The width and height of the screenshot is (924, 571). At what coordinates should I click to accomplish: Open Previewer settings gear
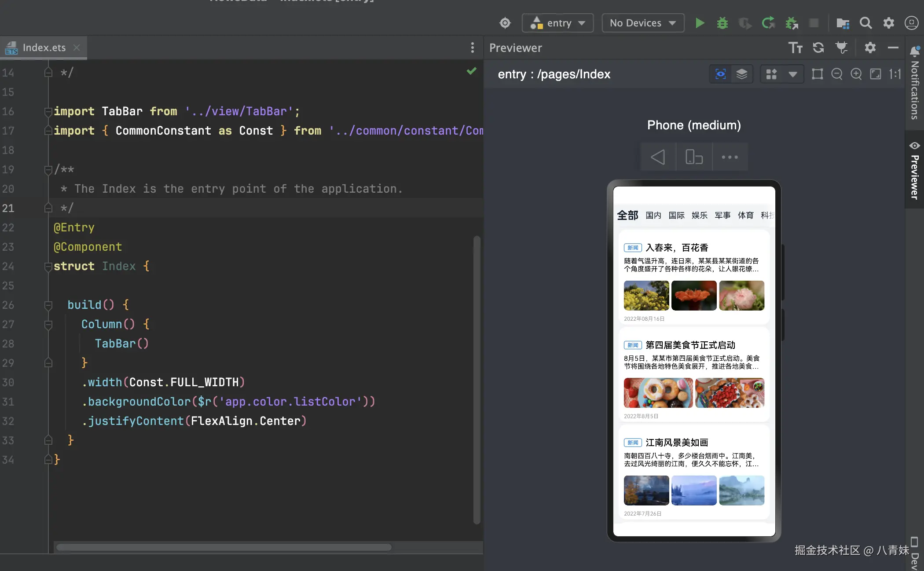click(x=870, y=48)
